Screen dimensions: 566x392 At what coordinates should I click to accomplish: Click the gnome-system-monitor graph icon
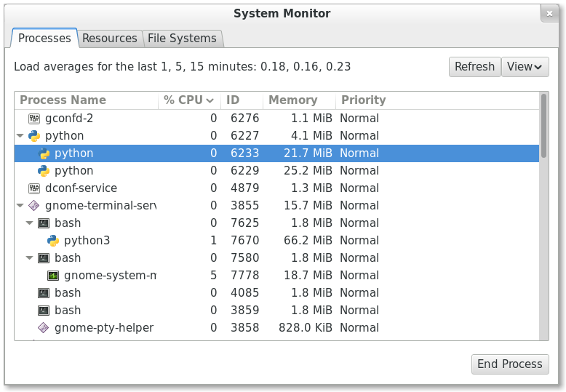(x=53, y=276)
